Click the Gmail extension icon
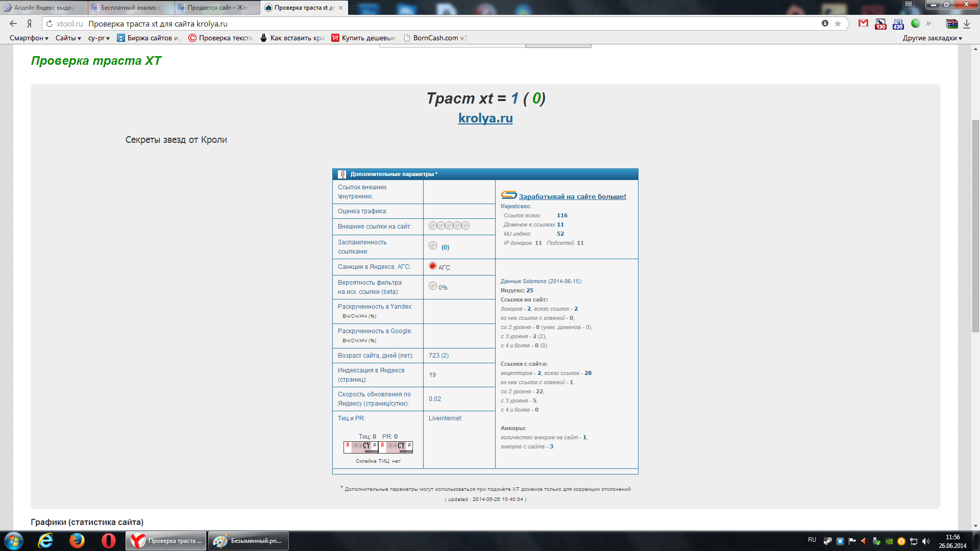 click(863, 23)
